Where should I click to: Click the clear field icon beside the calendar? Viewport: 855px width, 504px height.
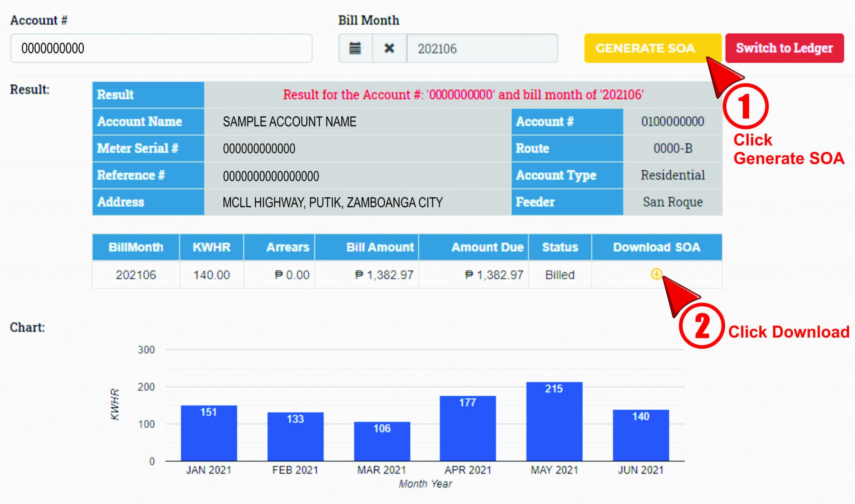389,48
